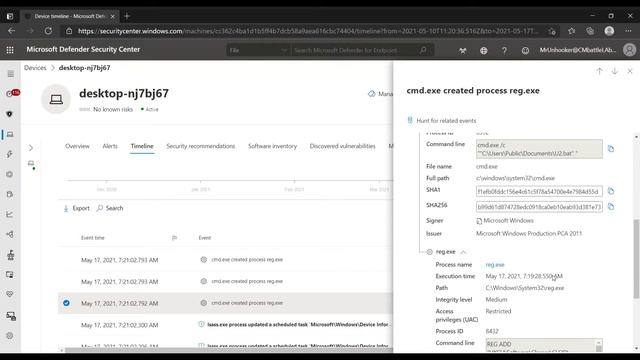
Task: Click the Microsoft Windows signer value
Action: point(509,221)
